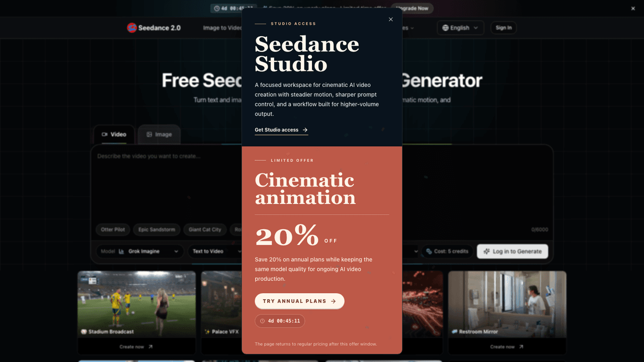Click the external arrow icon under Restroom Mirror

pyautogui.click(x=521, y=347)
